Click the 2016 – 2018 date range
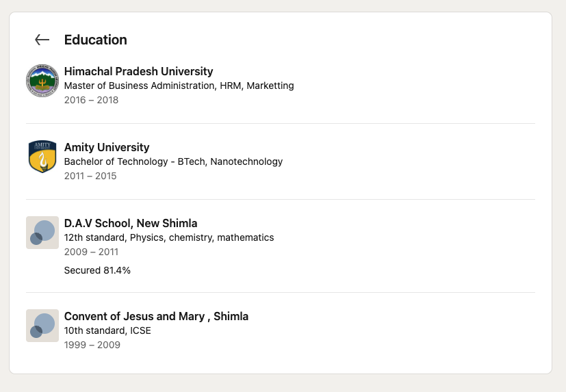 click(91, 101)
